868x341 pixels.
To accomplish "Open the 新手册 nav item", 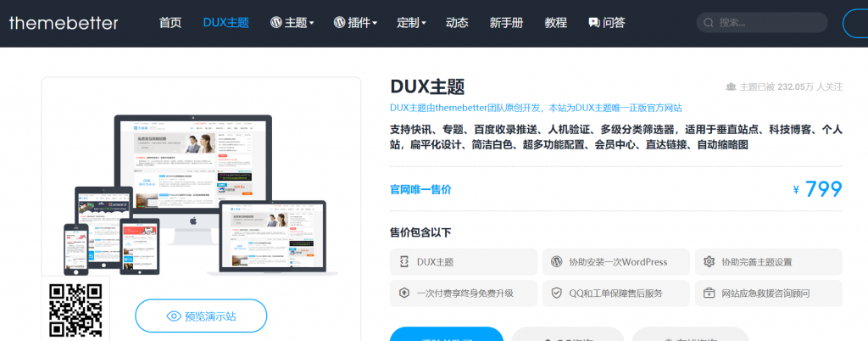I will [507, 23].
